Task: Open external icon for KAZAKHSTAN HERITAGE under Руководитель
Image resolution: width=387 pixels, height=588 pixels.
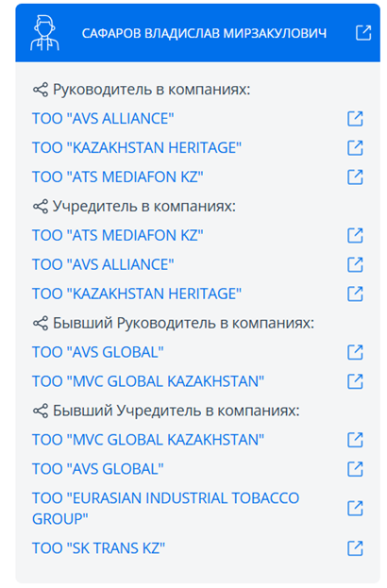Action: [355, 148]
